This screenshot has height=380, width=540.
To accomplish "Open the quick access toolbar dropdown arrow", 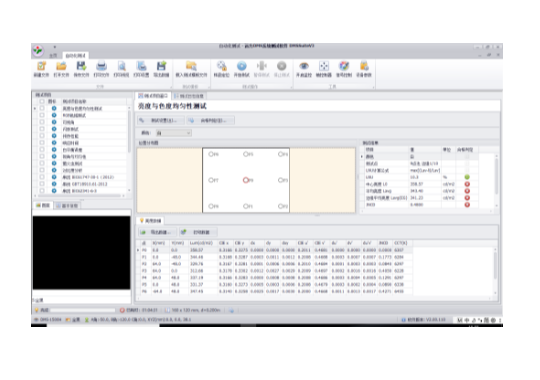I will click(x=54, y=47).
